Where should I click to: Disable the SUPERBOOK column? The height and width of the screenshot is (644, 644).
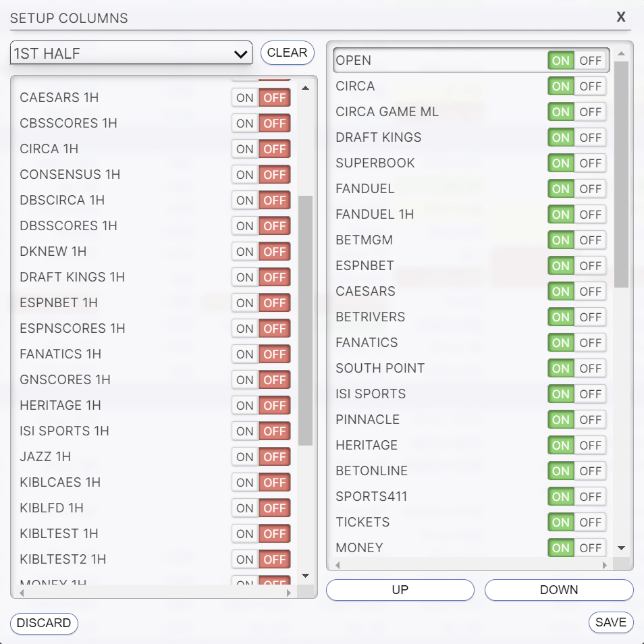(590, 163)
